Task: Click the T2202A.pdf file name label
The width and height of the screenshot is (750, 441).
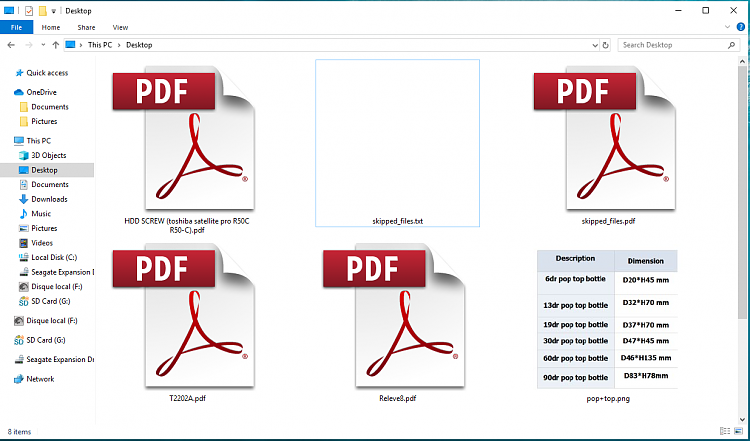Action: [187, 398]
